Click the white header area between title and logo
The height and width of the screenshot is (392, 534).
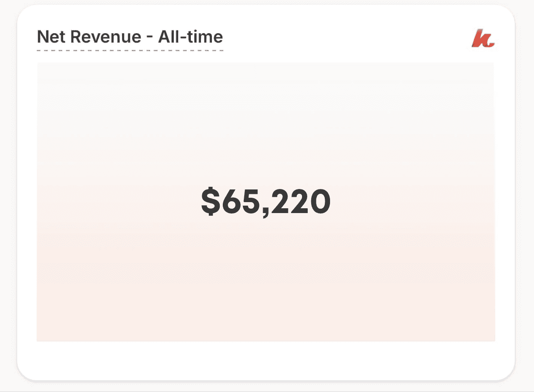346,37
